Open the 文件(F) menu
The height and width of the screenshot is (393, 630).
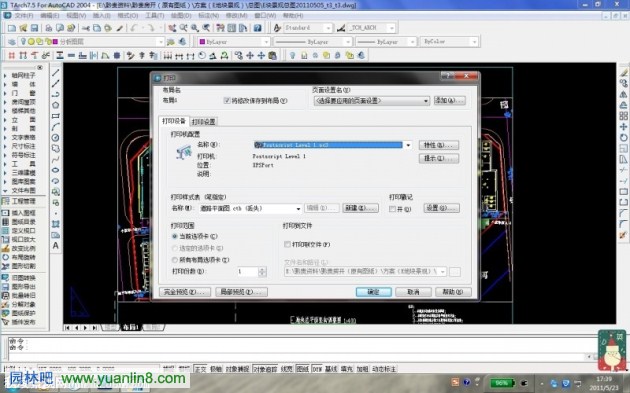click(24, 16)
